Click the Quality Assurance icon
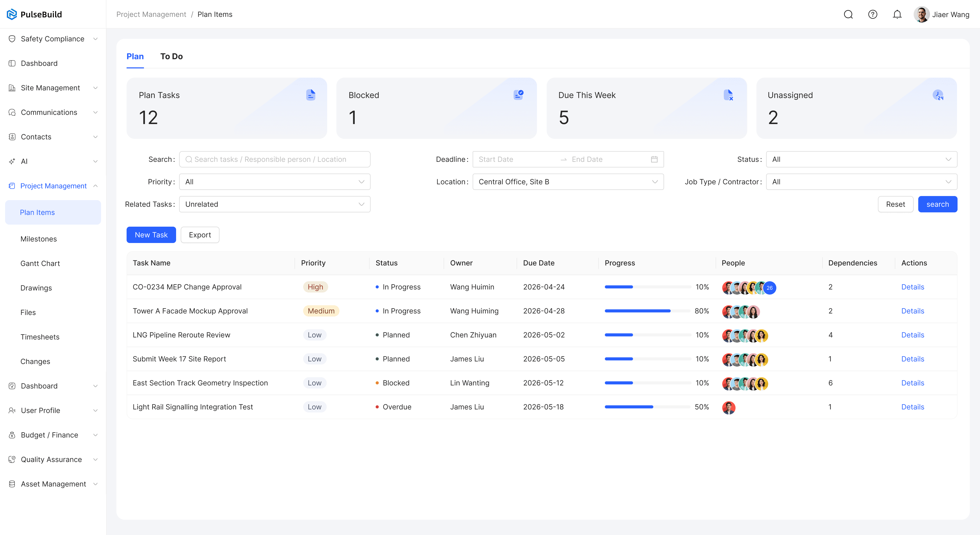Image resolution: width=980 pixels, height=535 pixels. point(12,460)
